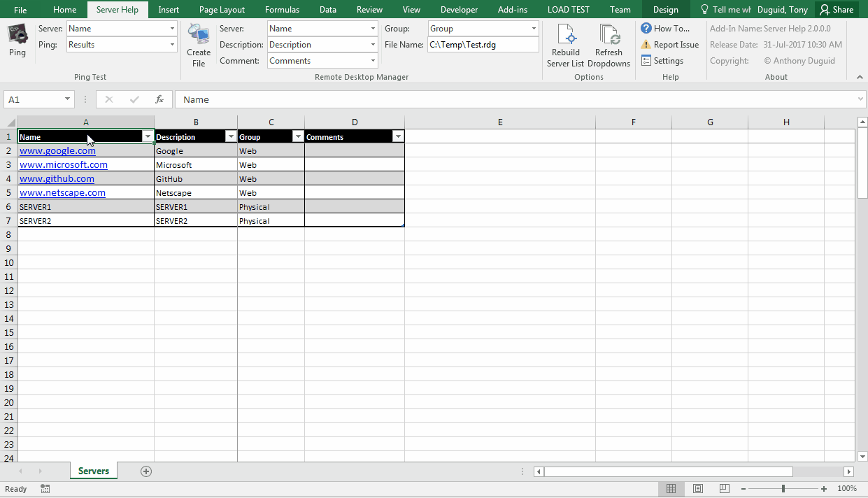Open the Name Box dropdown arrow
The width and height of the screenshot is (868, 498).
coord(67,99)
